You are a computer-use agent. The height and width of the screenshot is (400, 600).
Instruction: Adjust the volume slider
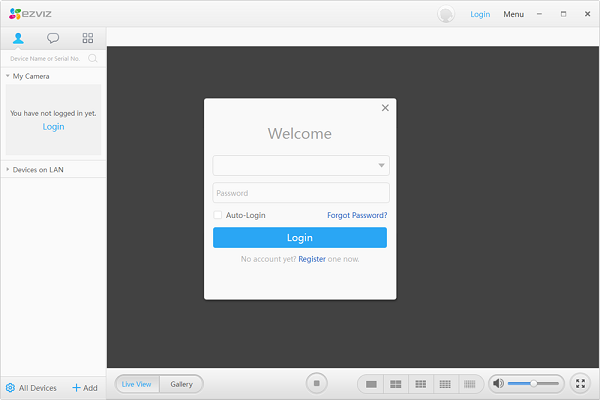534,383
